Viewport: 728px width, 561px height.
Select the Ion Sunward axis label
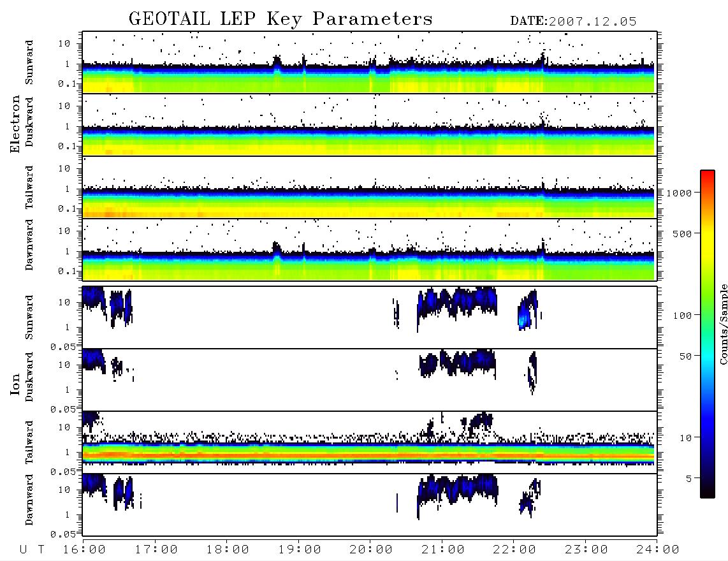[29, 317]
